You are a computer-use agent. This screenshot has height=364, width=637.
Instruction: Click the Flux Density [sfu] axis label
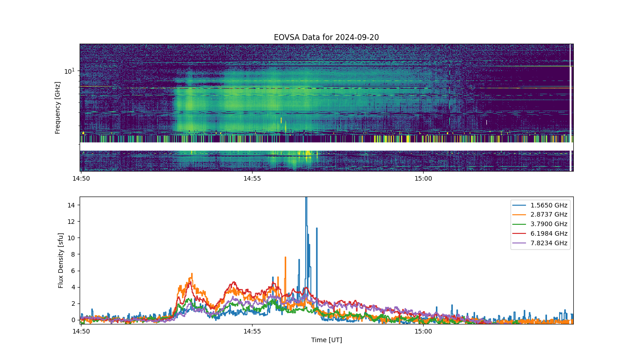(61, 260)
